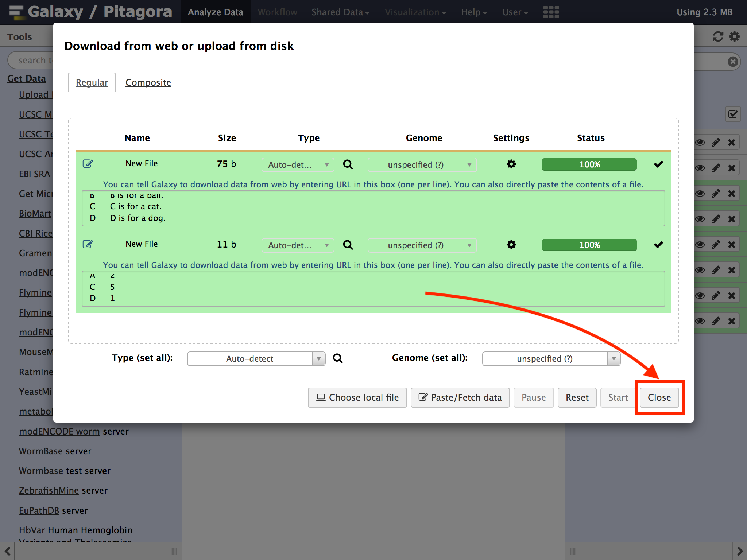
Task: Open Genome (set all) unspecified dropdown
Action: pyautogui.click(x=551, y=359)
